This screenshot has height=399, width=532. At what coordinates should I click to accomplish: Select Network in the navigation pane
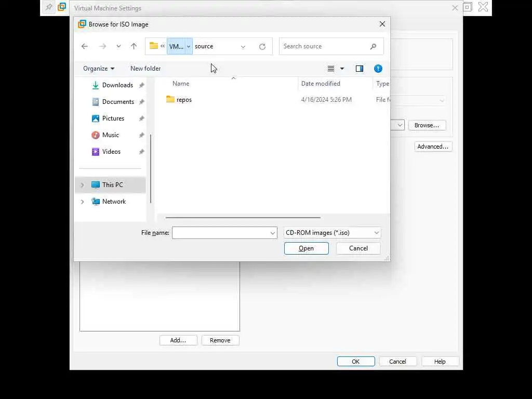pyautogui.click(x=114, y=202)
